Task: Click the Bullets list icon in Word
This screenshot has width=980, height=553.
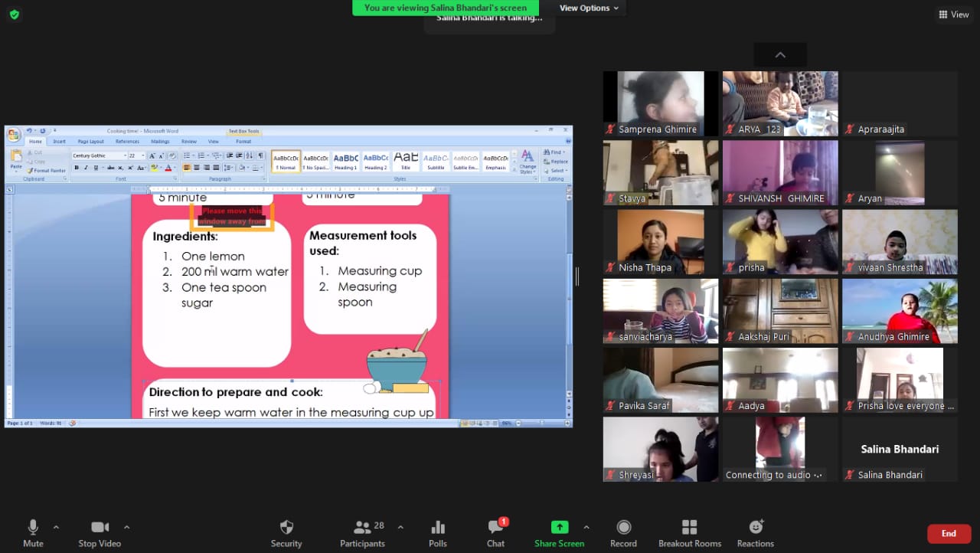Action: click(x=188, y=155)
